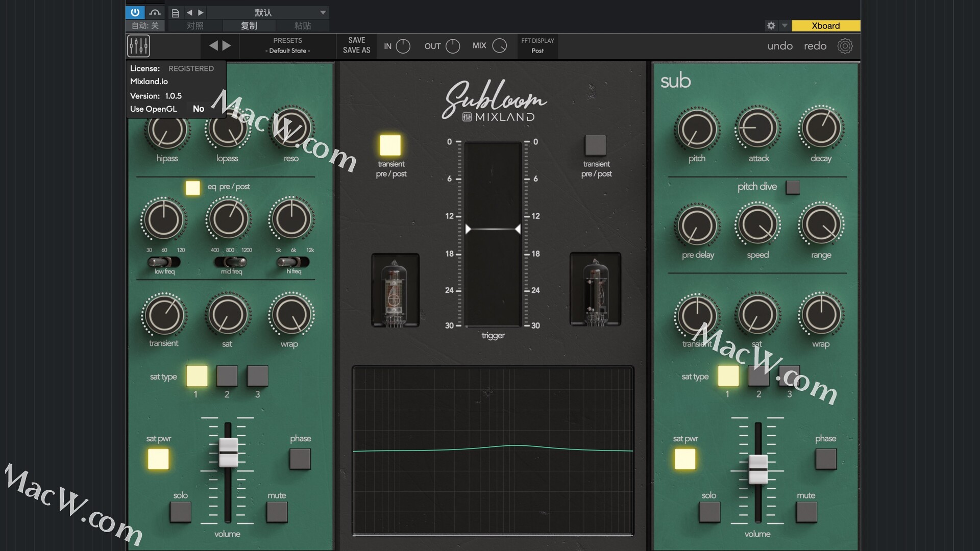Open the host preset dropdown 默认
The height and width of the screenshot is (551, 980).
268,12
